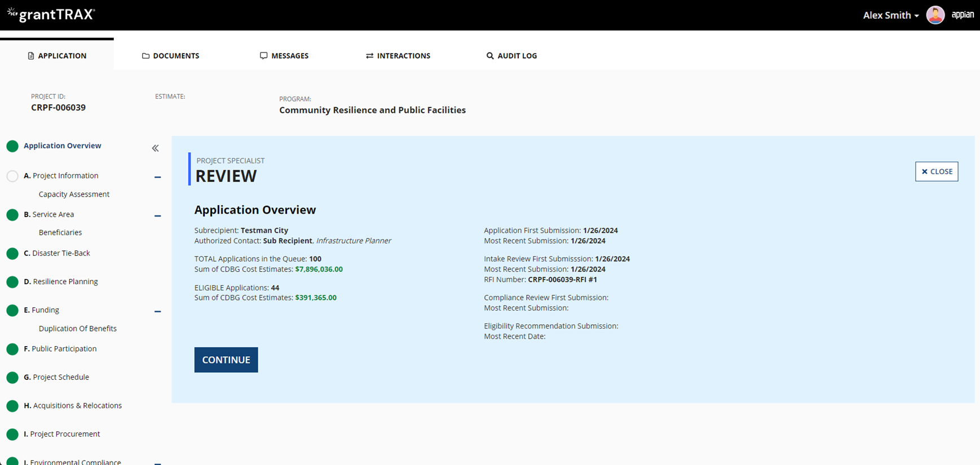Click the Appian logo
The image size is (980, 465).
point(963,15)
